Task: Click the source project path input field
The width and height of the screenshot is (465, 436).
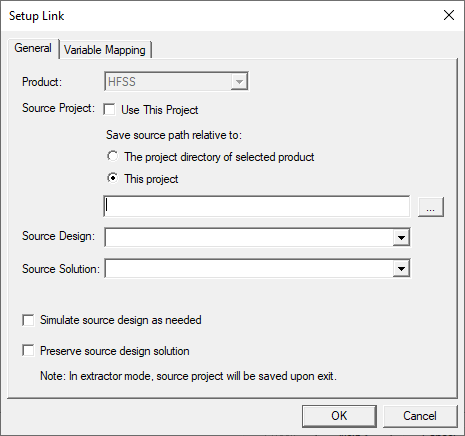Action: pyautogui.click(x=257, y=206)
